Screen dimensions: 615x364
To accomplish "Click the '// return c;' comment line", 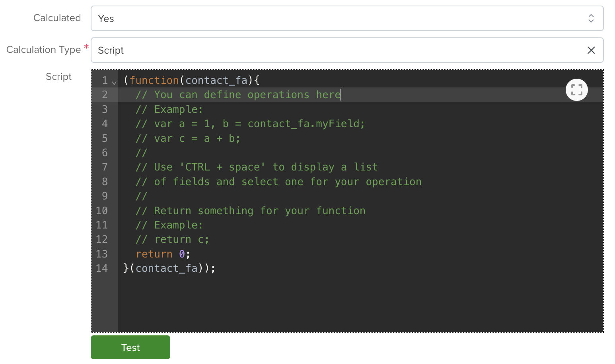I will 172,239.
